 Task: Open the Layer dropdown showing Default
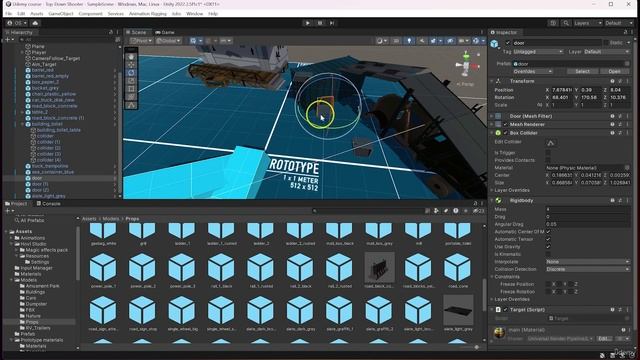tap(607, 52)
